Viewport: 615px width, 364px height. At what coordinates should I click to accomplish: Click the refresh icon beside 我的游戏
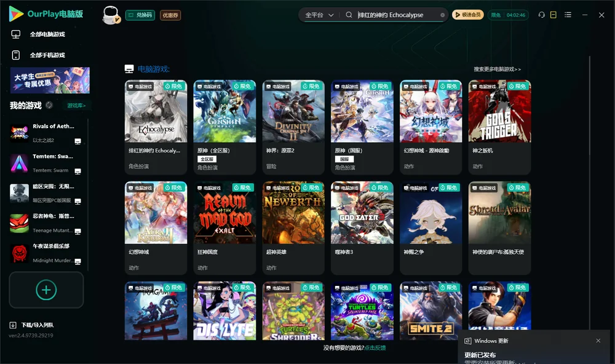tap(49, 105)
